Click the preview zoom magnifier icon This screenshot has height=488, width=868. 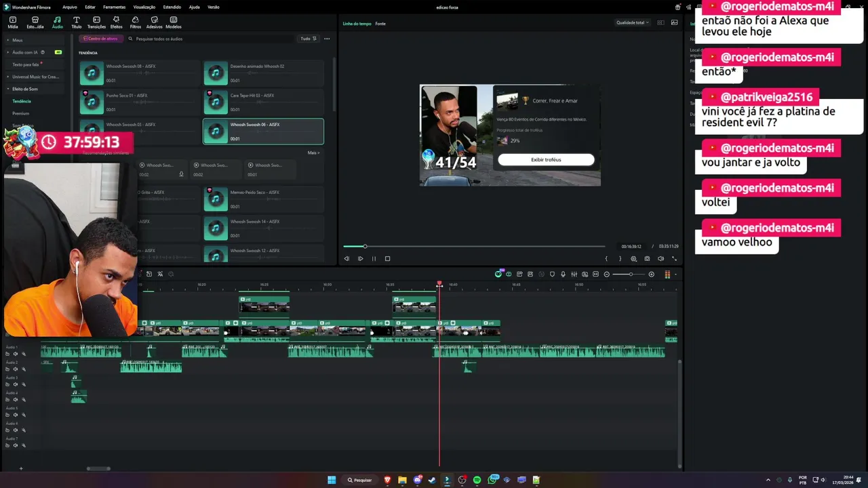(634, 258)
